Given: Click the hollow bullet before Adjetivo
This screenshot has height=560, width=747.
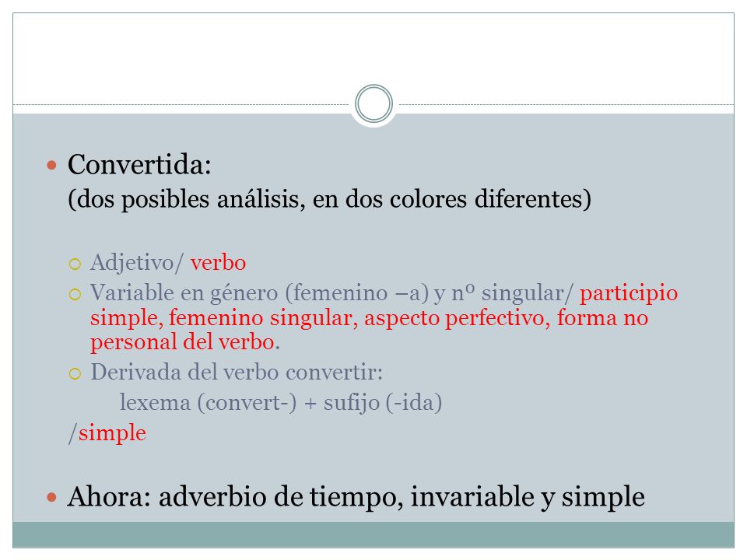Looking at the screenshot, I should click(x=75, y=264).
